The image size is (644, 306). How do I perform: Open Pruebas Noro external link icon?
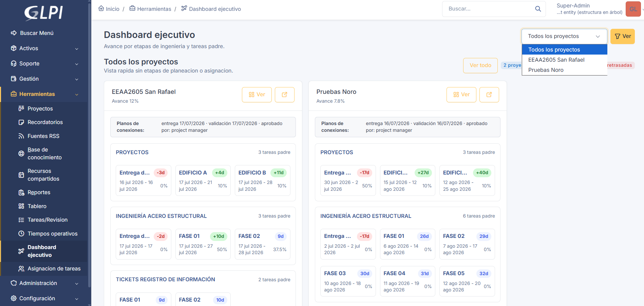pos(489,95)
